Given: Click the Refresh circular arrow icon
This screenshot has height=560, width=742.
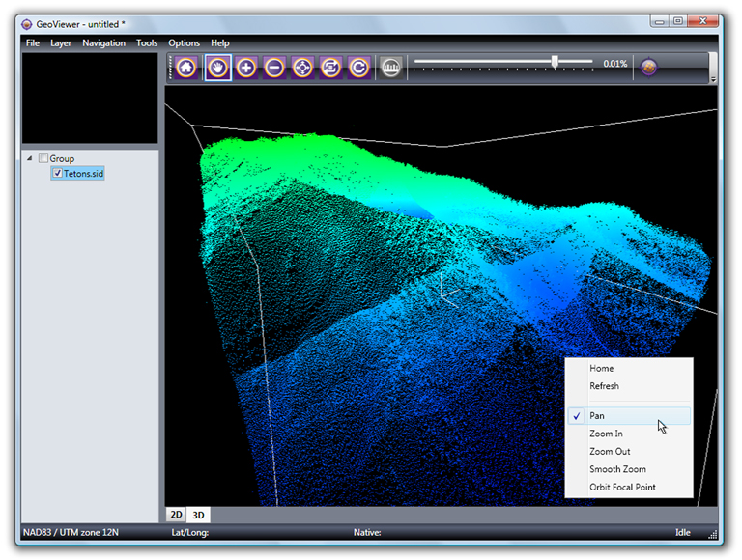Looking at the screenshot, I should point(358,68).
